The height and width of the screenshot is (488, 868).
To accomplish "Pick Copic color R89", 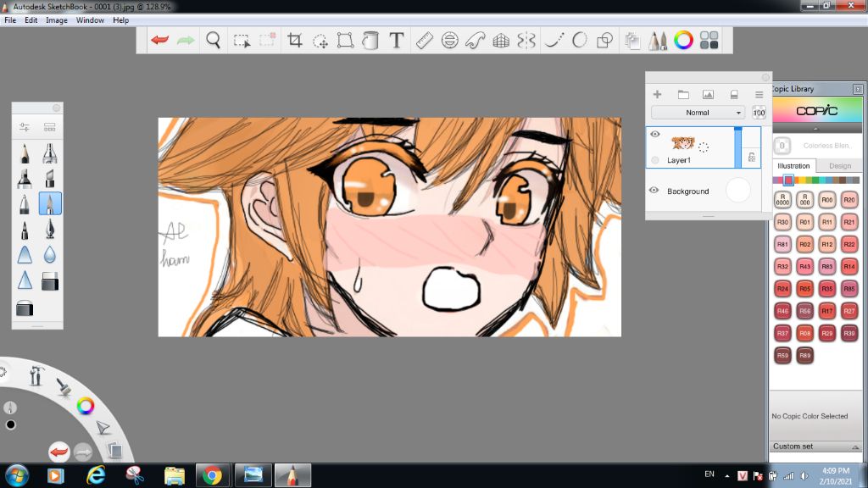I will [805, 355].
